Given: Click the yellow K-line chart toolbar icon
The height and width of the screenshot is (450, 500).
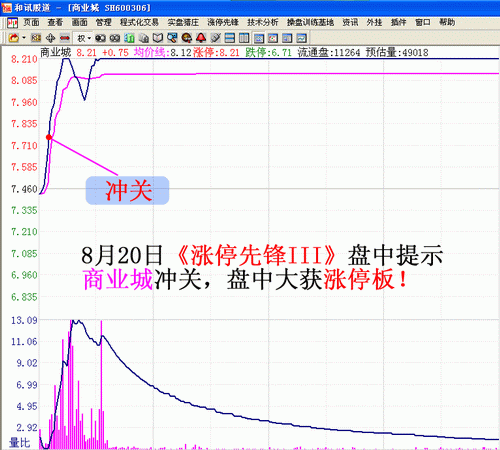Looking at the screenshot, I should (x=36, y=38).
